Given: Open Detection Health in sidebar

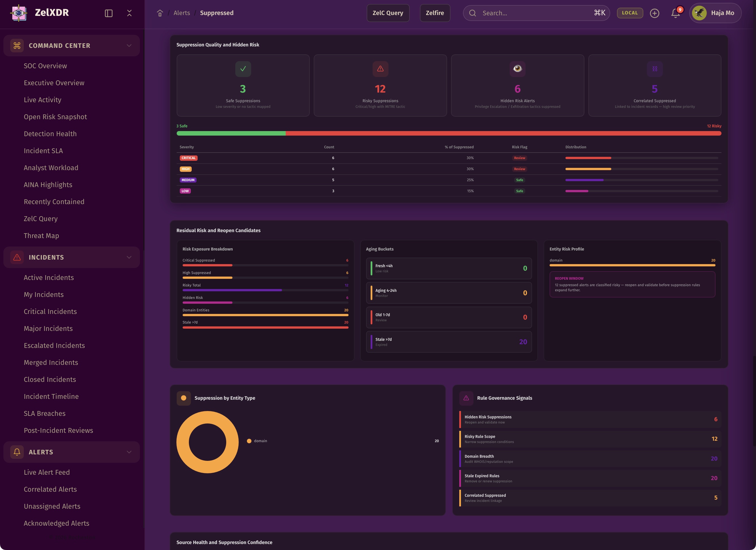Looking at the screenshot, I should pyautogui.click(x=50, y=134).
